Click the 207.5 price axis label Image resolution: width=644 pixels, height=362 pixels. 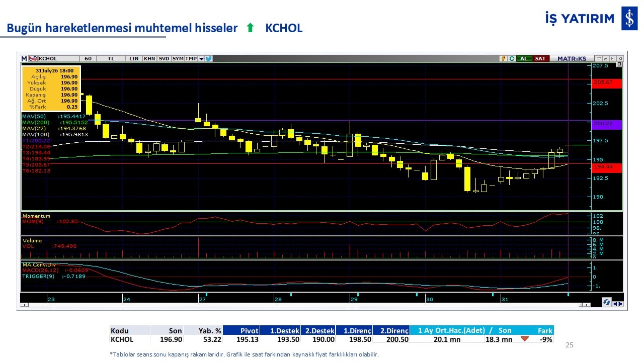(600, 66)
